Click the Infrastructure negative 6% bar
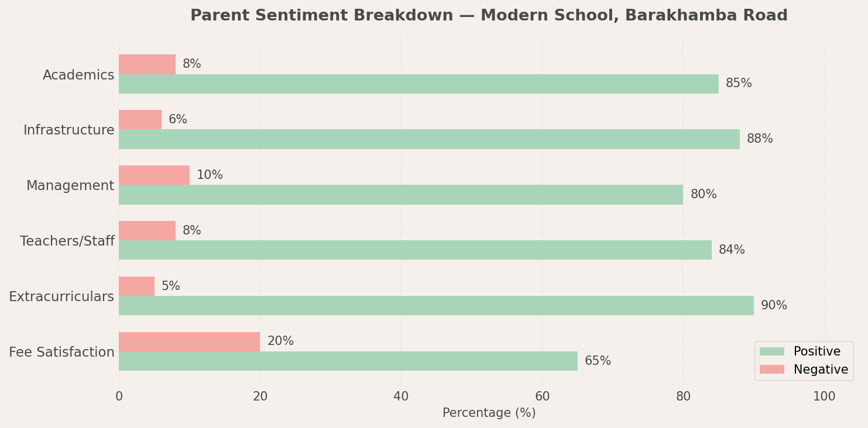The image size is (868, 428). 140,120
